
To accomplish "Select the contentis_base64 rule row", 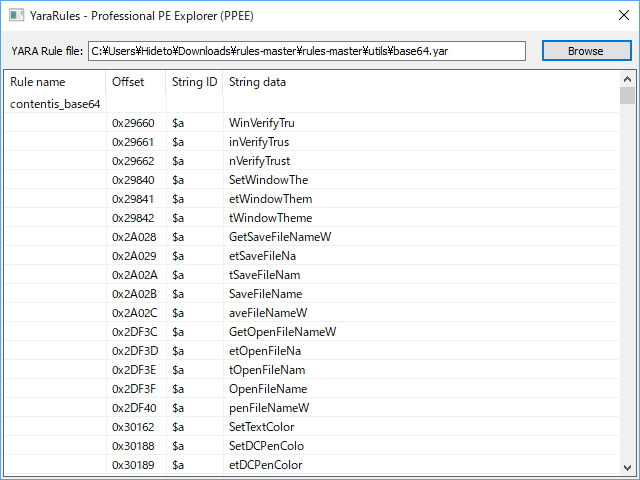I will (55, 104).
